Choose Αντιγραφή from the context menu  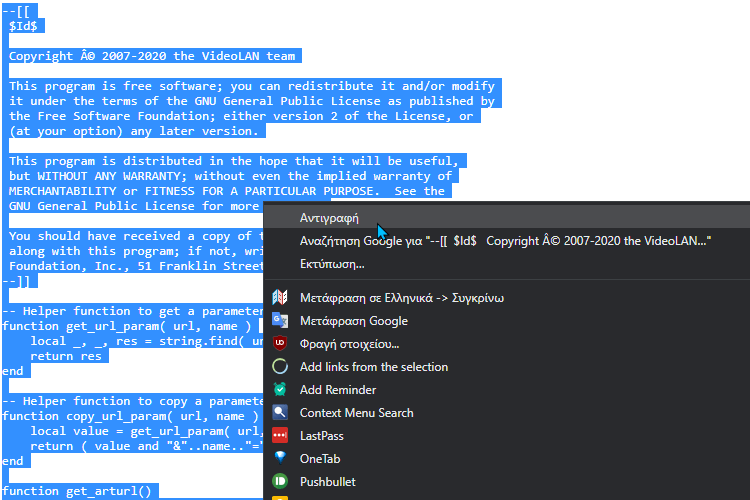[x=507, y=218]
